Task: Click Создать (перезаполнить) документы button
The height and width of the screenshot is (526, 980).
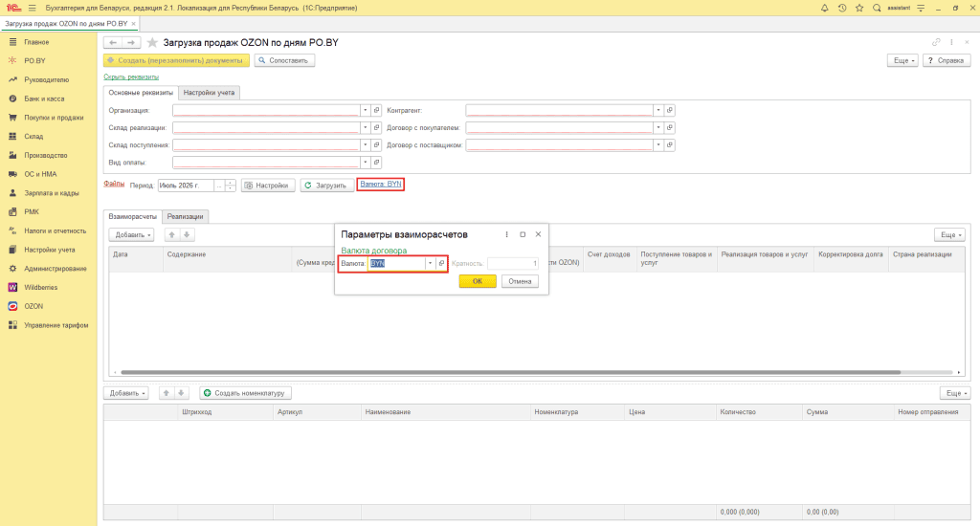Action: [x=176, y=60]
